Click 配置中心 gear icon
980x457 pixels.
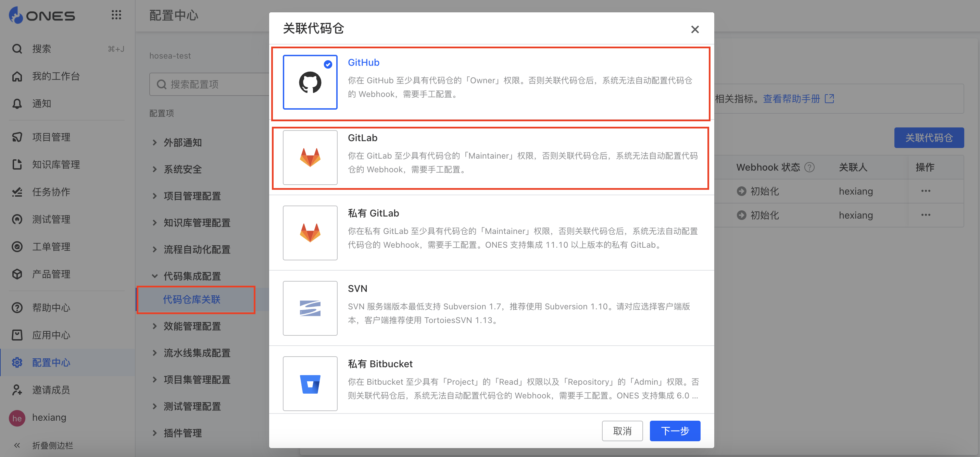[17, 362]
